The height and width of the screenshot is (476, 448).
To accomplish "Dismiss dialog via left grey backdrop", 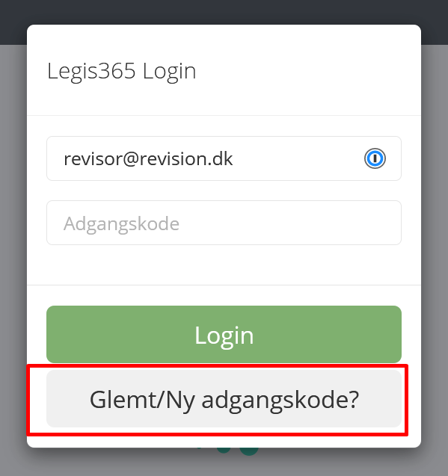I will [13, 243].
